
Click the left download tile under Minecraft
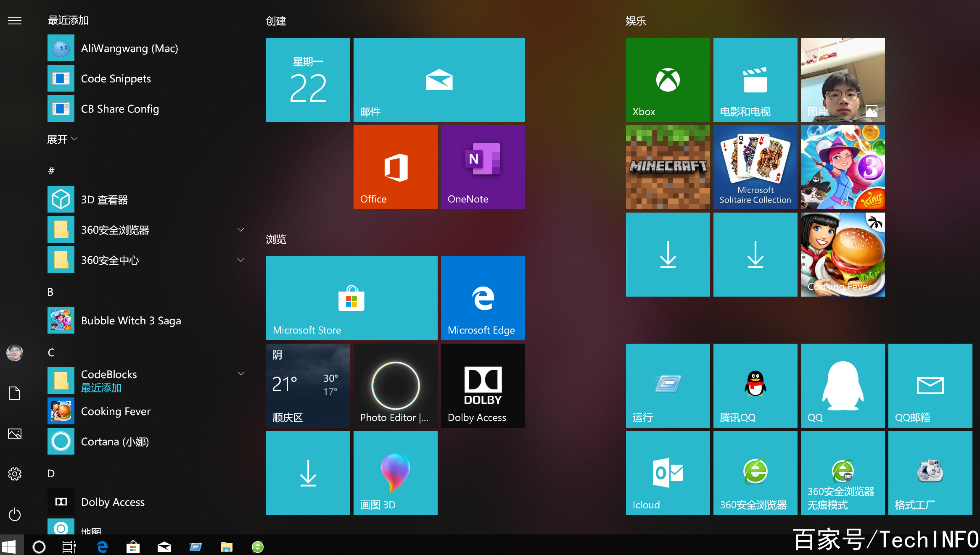point(668,255)
